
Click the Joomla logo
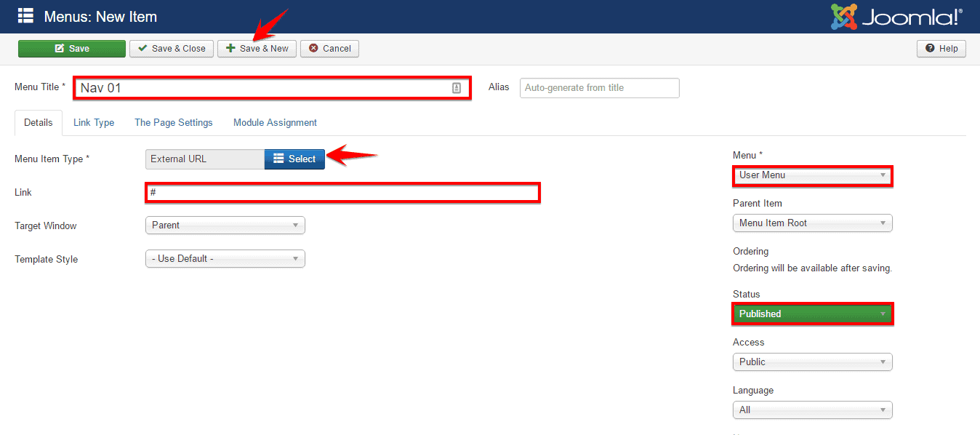click(x=897, y=17)
